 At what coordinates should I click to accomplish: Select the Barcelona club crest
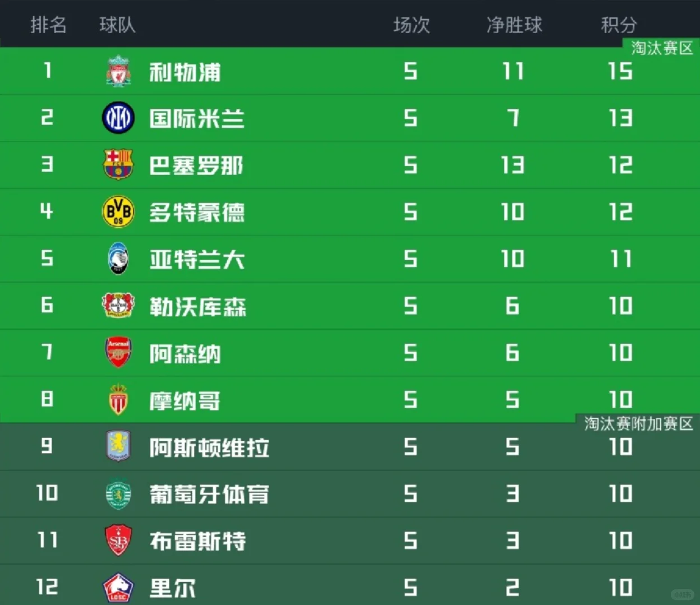pyautogui.click(x=118, y=164)
